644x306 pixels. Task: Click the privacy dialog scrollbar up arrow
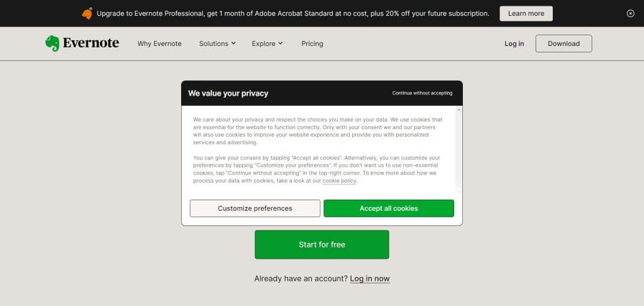coord(458,110)
